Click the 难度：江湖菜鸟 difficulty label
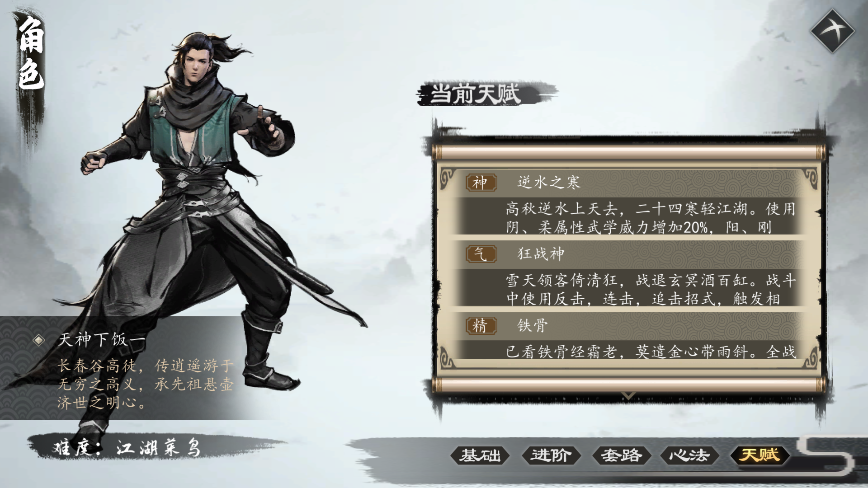 [127, 448]
